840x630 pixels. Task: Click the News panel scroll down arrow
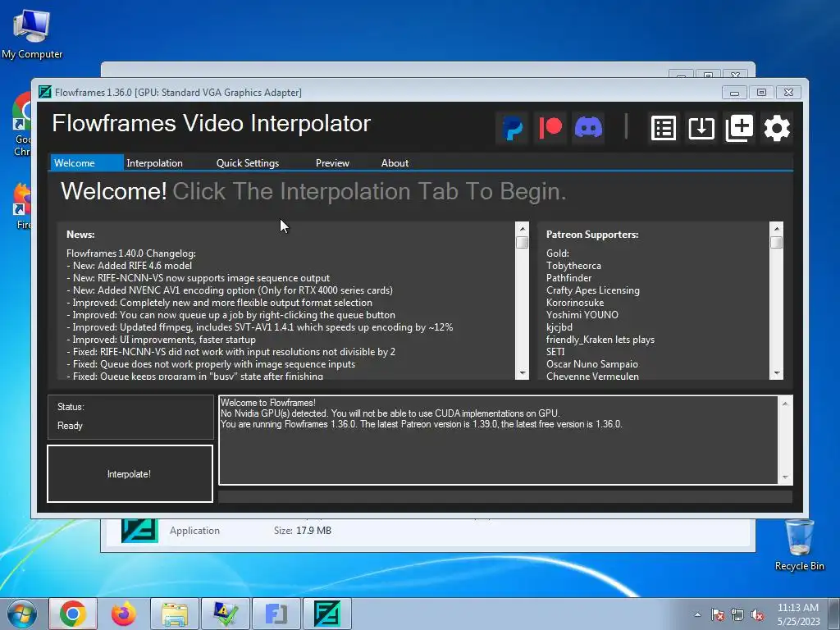click(x=522, y=373)
